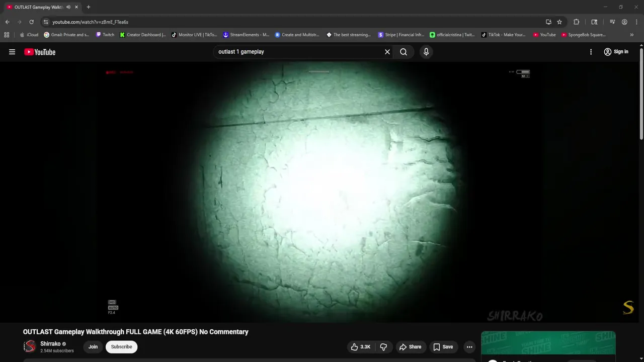
Task: Click the video player to pause
Action: [319, 192]
